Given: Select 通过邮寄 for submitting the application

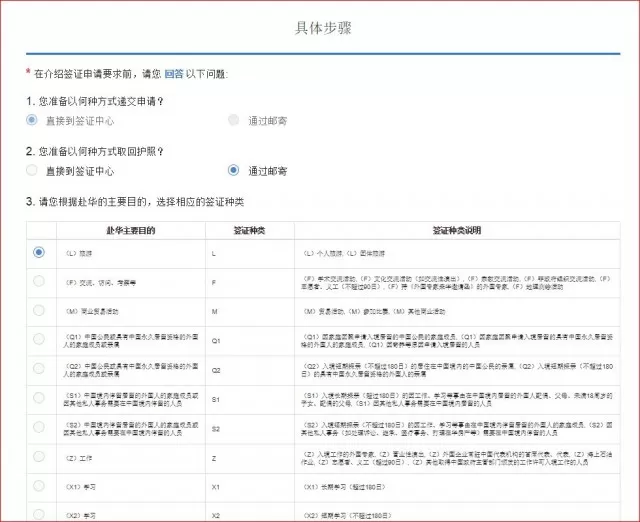Looking at the screenshot, I should click(x=233, y=120).
